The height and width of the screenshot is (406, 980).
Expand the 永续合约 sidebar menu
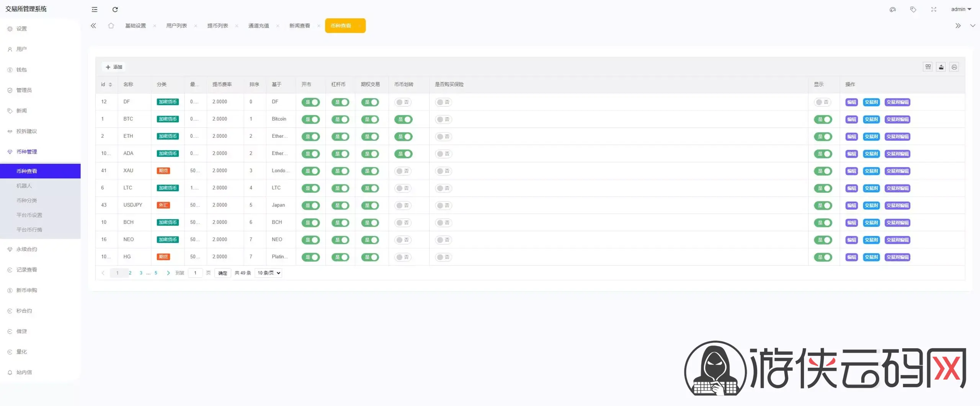tap(27, 249)
